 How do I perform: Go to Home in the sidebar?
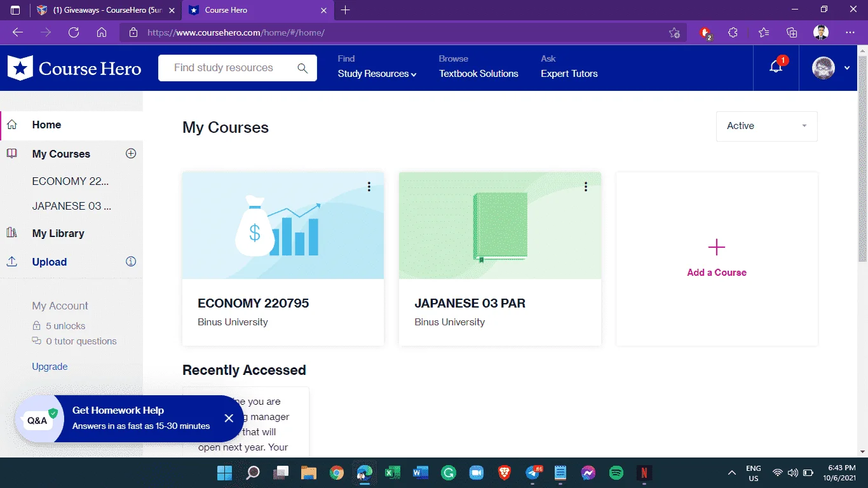(47, 125)
